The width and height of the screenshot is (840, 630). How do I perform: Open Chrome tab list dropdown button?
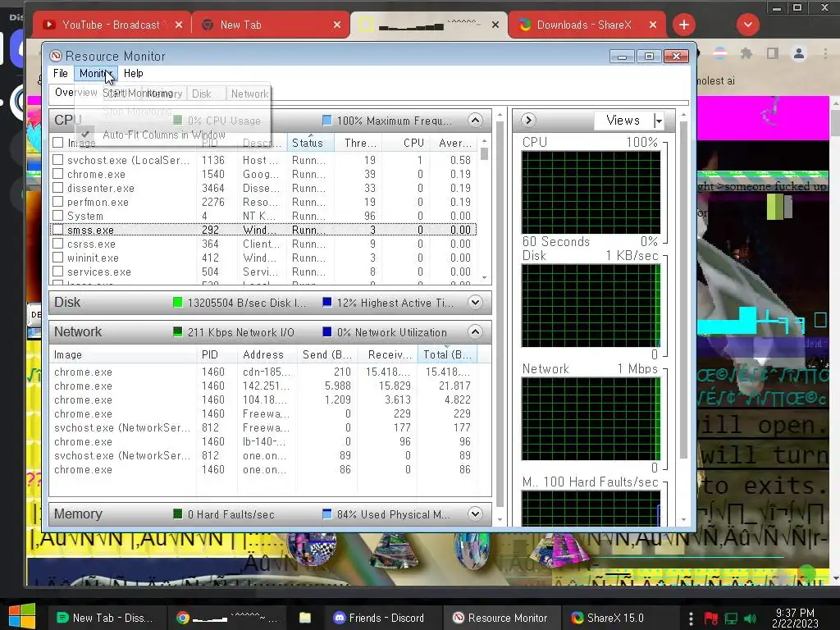point(748,25)
